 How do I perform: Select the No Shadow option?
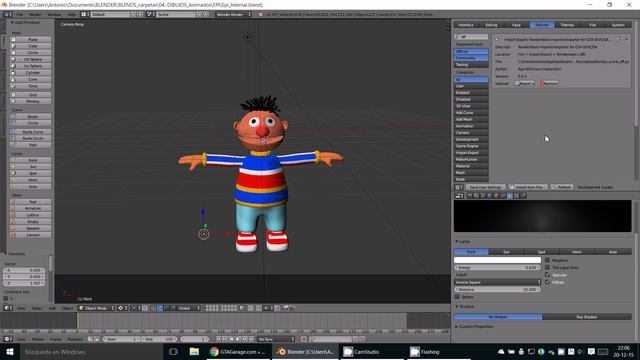(x=498, y=317)
